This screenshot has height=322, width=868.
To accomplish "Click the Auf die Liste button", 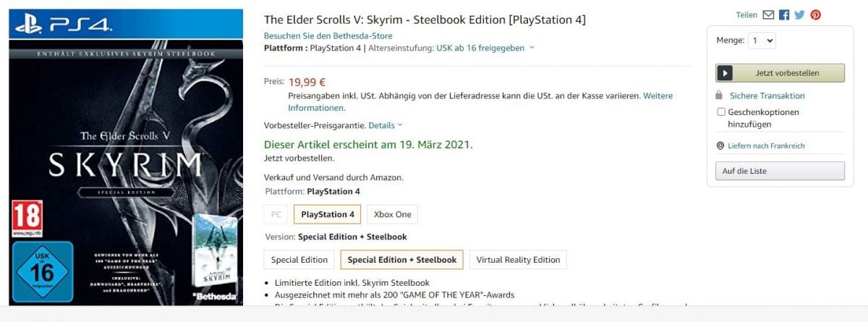I will [x=780, y=171].
